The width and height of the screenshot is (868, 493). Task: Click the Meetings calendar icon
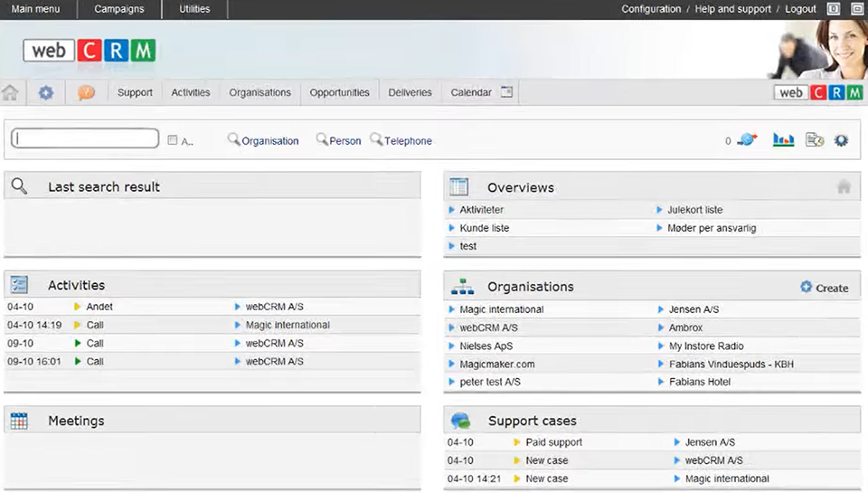tap(19, 421)
